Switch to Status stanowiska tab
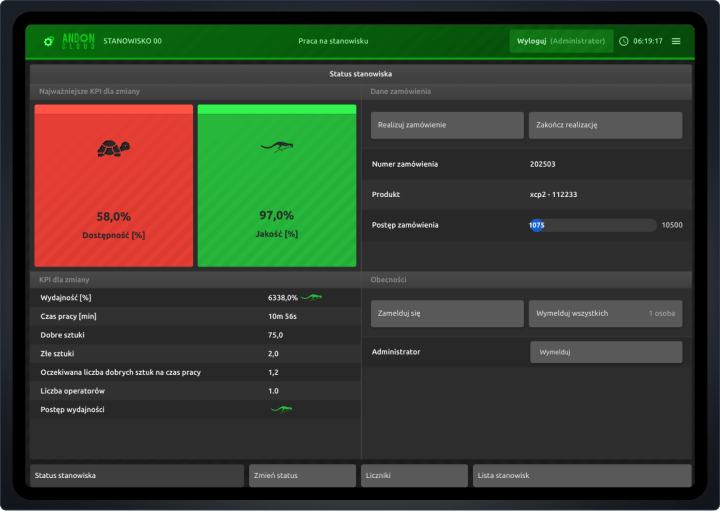Viewport: 720px width, 511px height. (x=137, y=476)
